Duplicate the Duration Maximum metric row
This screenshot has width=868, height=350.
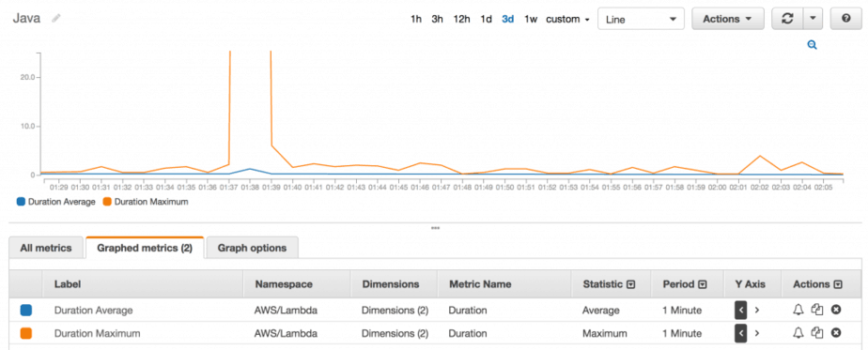point(816,333)
